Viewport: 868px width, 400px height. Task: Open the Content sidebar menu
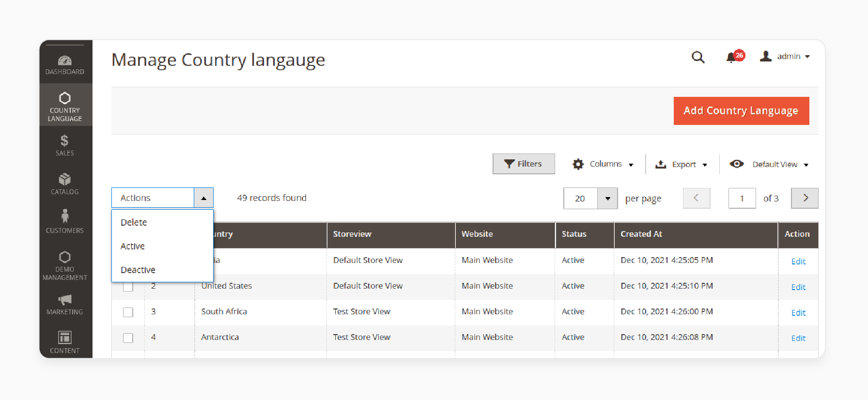click(65, 342)
